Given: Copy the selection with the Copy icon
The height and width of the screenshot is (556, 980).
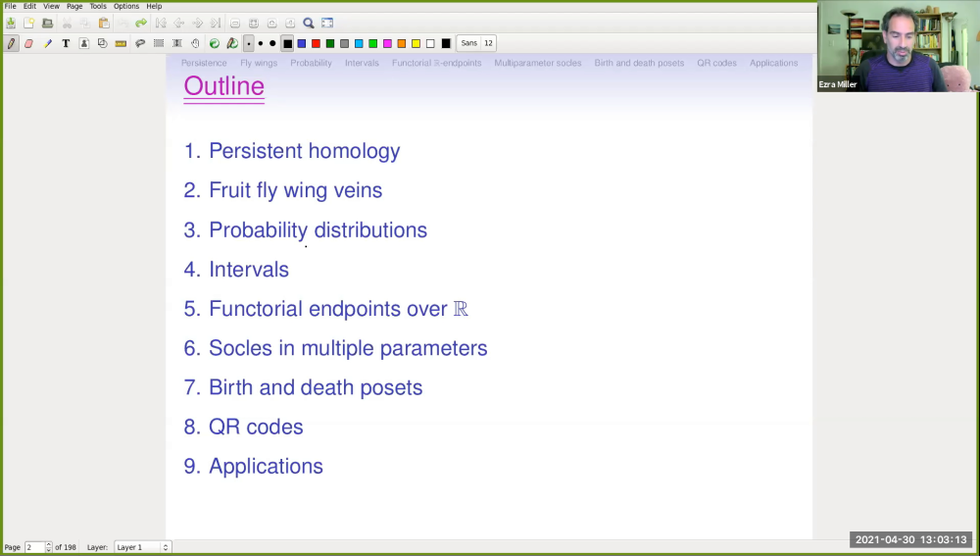Looking at the screenshot, I should click(85, 24).
